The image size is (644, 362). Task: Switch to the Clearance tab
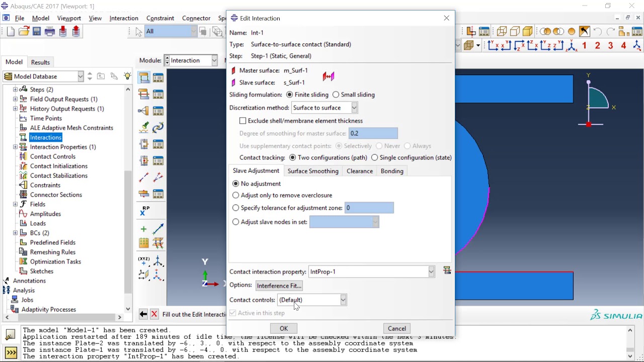(x=360, y=171)
